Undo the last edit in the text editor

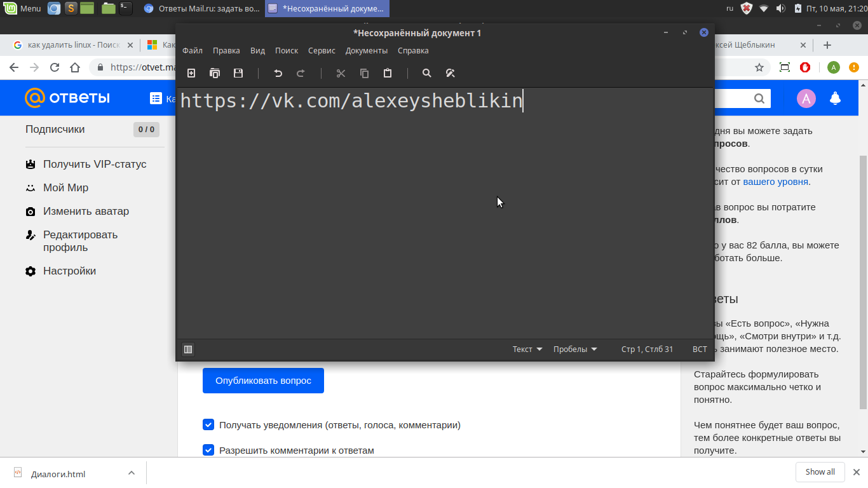[278, 73]
